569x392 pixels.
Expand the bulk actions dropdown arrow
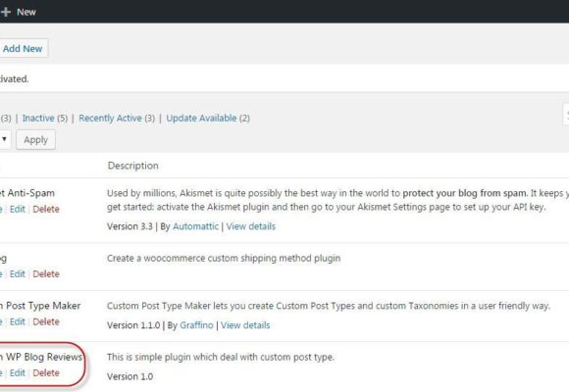click(4, 139)
